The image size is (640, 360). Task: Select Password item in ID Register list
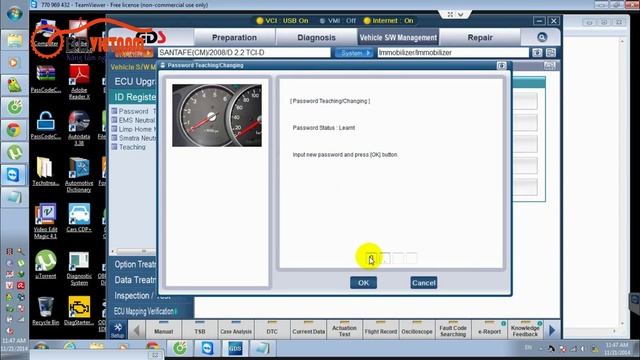(x=134, y=111)
